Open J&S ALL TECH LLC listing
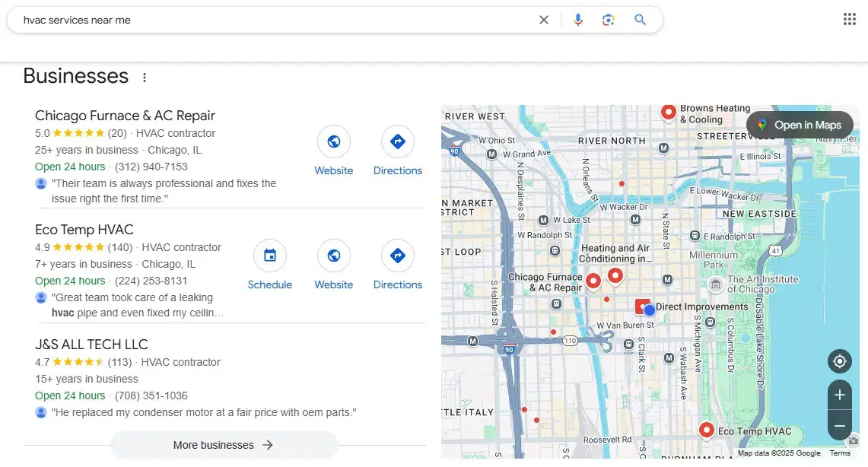The height and width of the screenshot is (467, 868). click(x=91, y=344)
